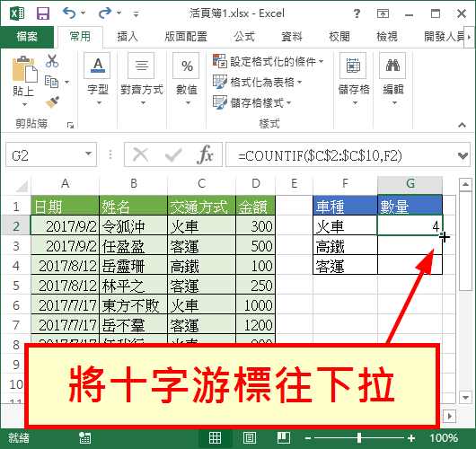Click the zoom slider handle

359,437
